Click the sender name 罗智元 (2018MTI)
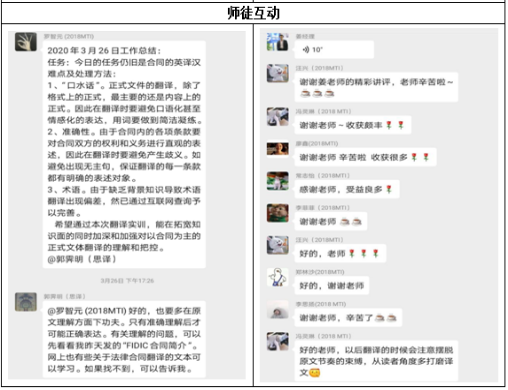508x390 pixels. [69, 36]
